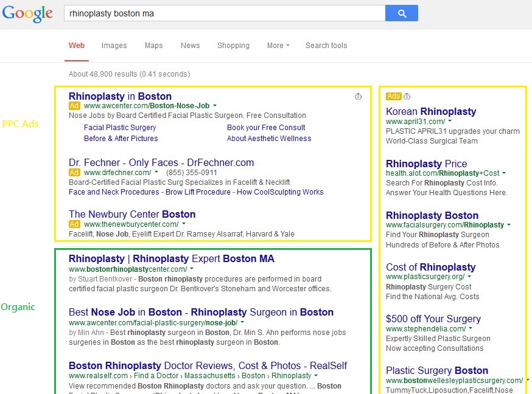The width and height of the screenshot is (532, 394).
Task: Open the Shopping tab
Action: click(x=233, y=46)
